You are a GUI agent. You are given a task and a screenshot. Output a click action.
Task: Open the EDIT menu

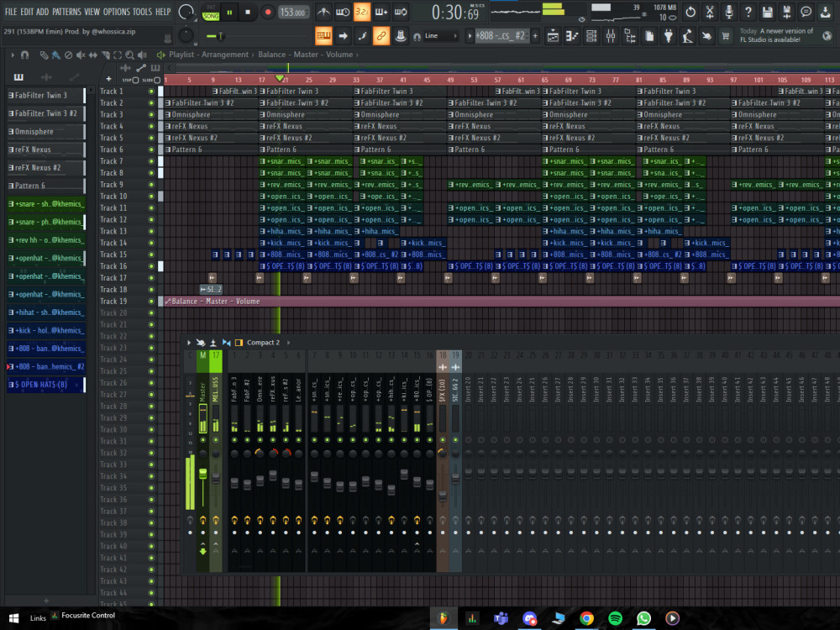(28, 11)
